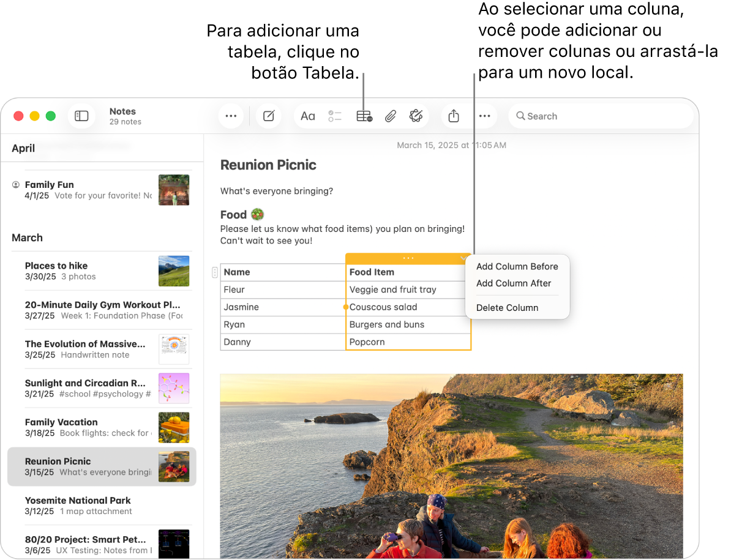This screenshot has width=731, height=560.
Task: Click the April section header
Action: (x=23, y=148)
